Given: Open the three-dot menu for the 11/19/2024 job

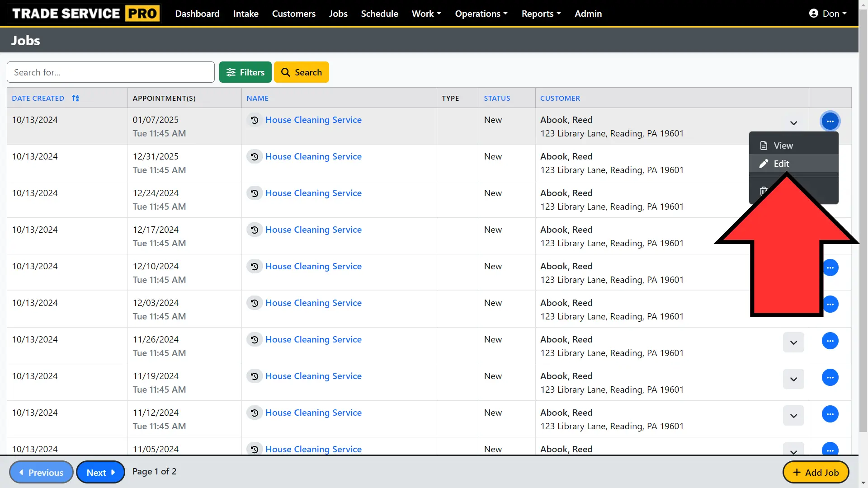Looking at the screenshot, I should tap(830, 378).
